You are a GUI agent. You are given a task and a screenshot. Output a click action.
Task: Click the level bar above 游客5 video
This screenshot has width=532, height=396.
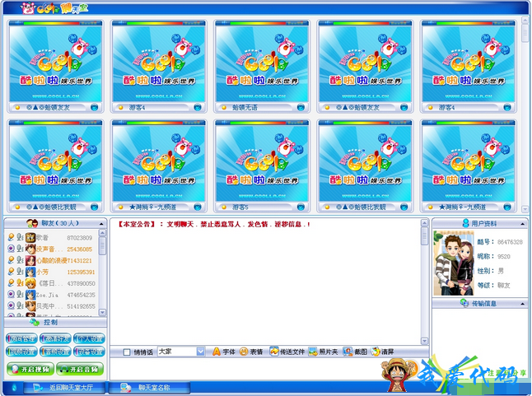(259, 123)
